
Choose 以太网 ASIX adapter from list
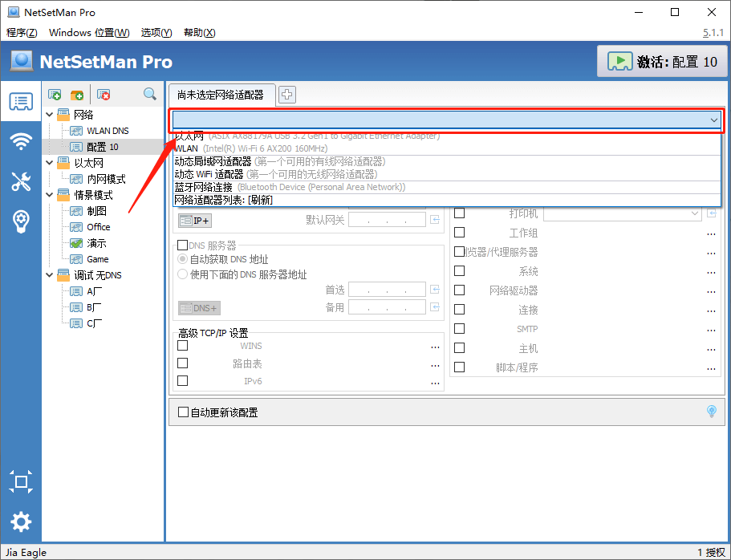[x=447, y=136]
